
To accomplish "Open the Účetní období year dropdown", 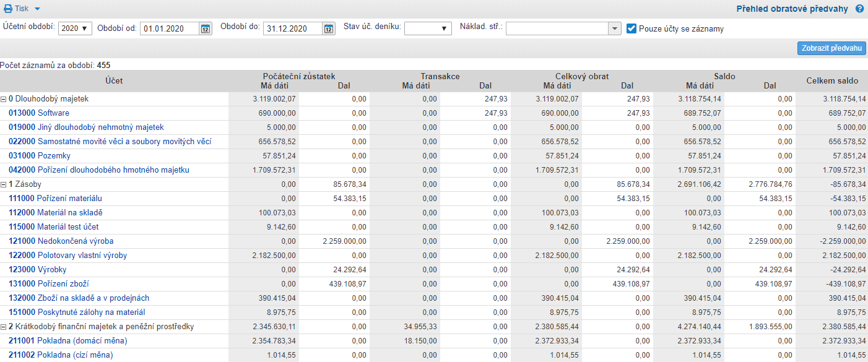I will [x=75, y=28].
